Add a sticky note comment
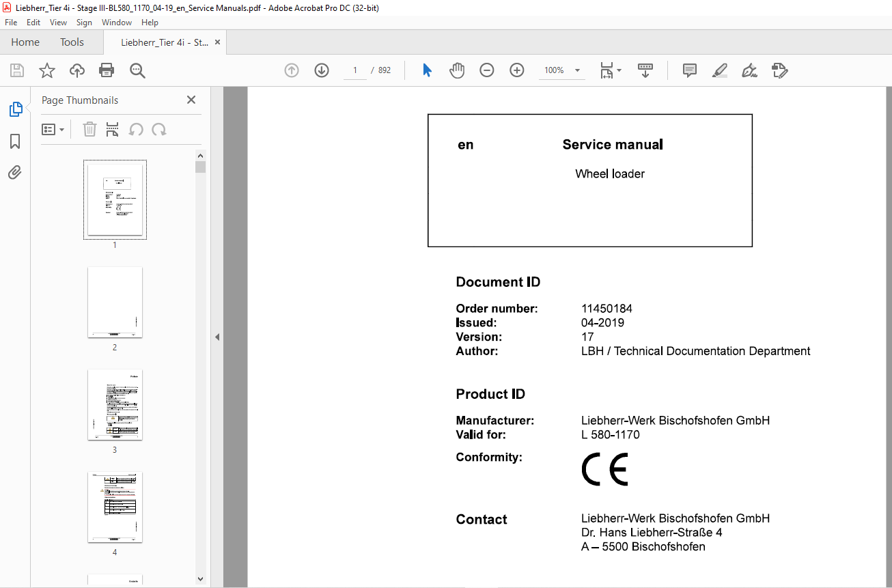892x588 pixels. (690, 70)
